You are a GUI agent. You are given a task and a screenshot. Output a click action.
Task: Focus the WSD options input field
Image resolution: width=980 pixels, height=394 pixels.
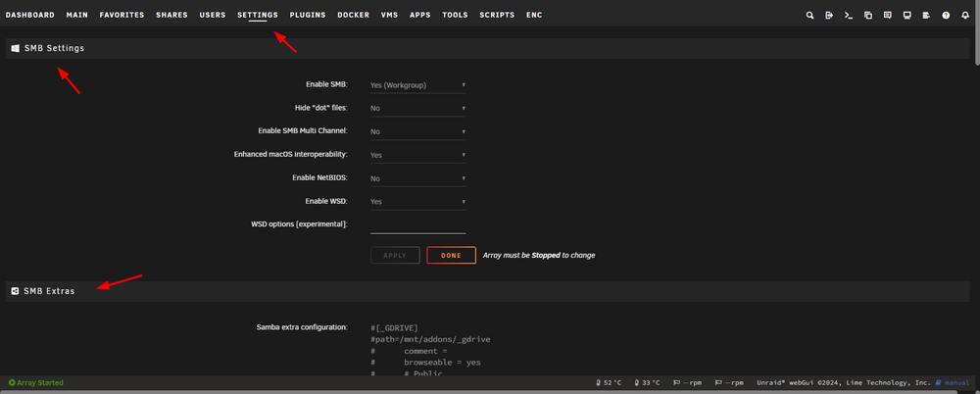[x=418, y=225]
